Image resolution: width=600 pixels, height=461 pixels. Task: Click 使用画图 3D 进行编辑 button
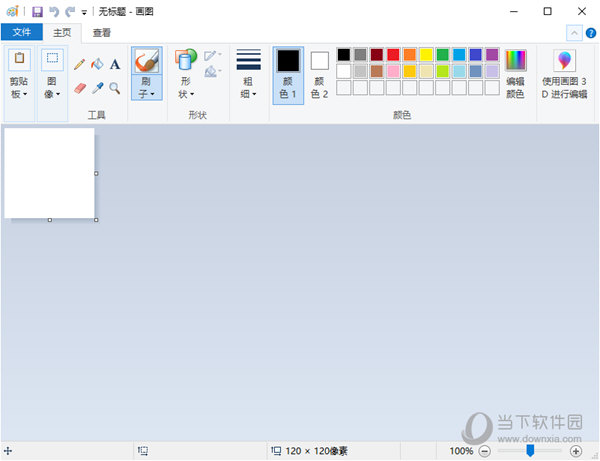[x=565, y=73]
